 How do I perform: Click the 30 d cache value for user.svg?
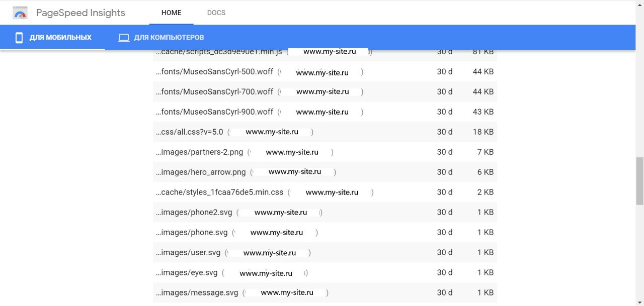click(x=445, y=252)
